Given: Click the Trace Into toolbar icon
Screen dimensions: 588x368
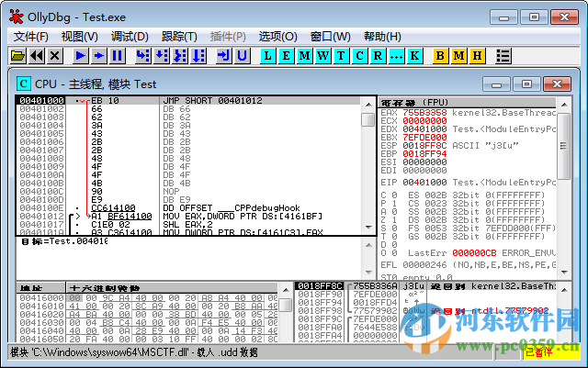Looking at the screenshot, I should click(x=180, y=56).
